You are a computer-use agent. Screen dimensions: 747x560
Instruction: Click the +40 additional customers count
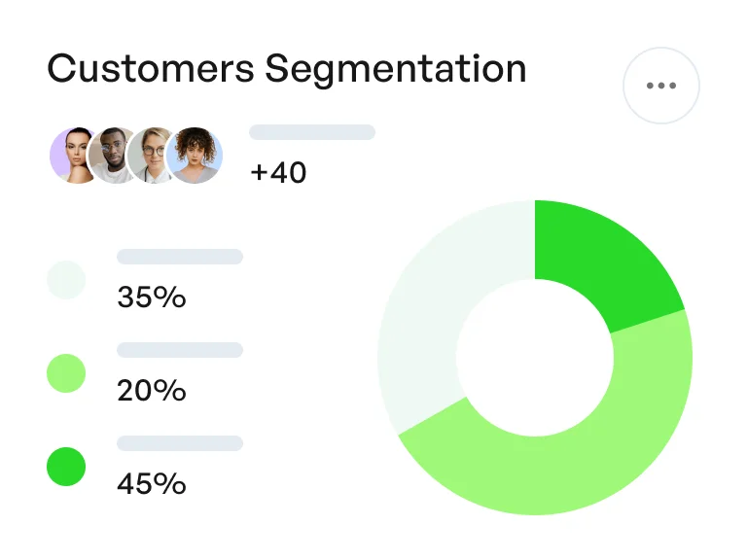278,173
